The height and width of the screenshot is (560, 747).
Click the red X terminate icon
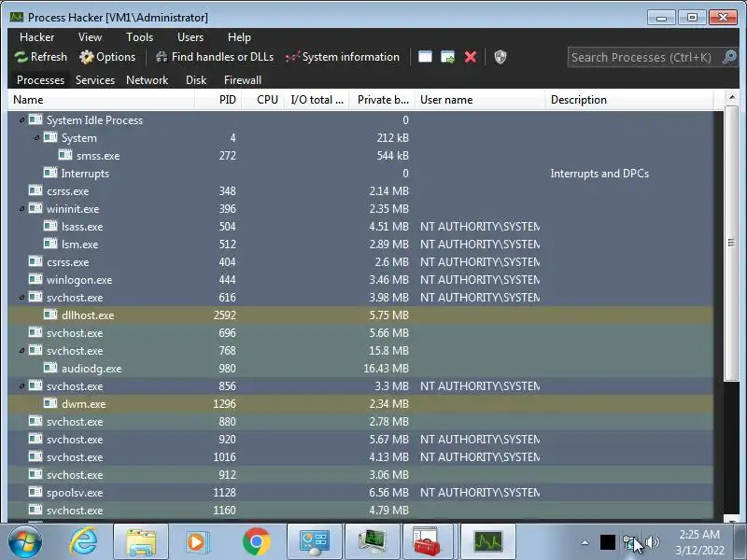[x=471, y=57]
